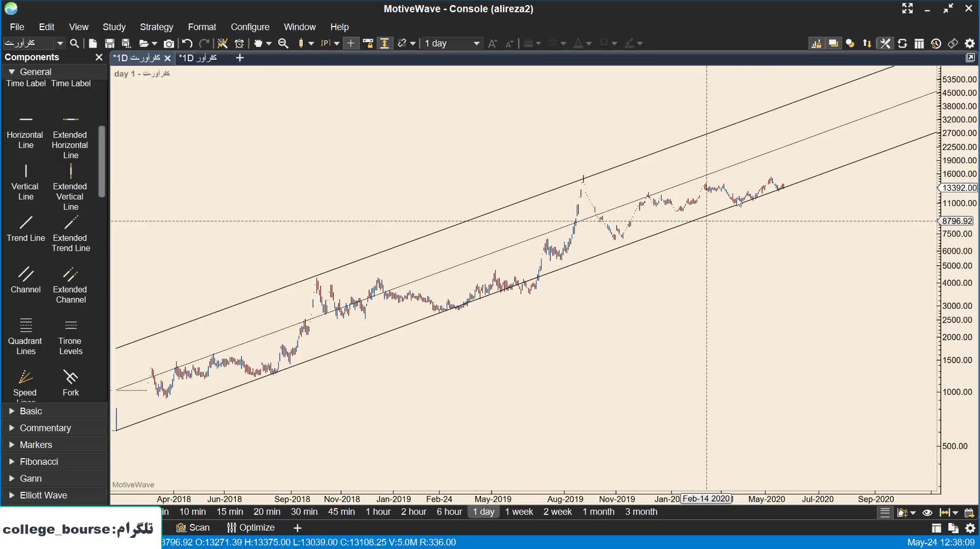980x549 pixels.
Task: Expand the Elliott Wave section
Action: click(x=43, y=495)
